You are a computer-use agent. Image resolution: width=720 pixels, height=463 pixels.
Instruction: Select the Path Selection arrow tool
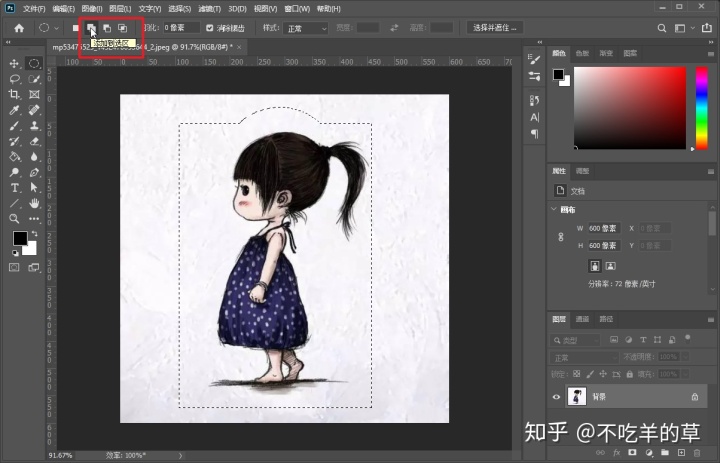click(34, 188)
